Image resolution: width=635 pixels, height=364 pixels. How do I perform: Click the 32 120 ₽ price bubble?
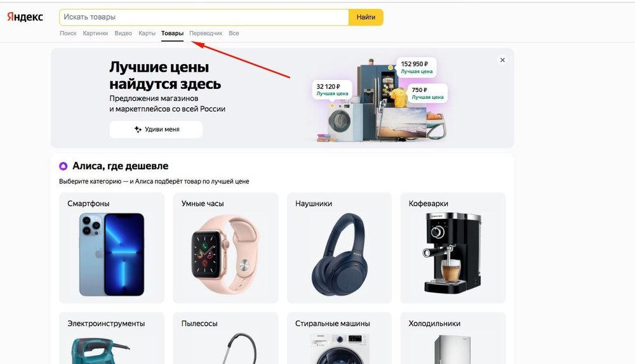pos(332,90)
